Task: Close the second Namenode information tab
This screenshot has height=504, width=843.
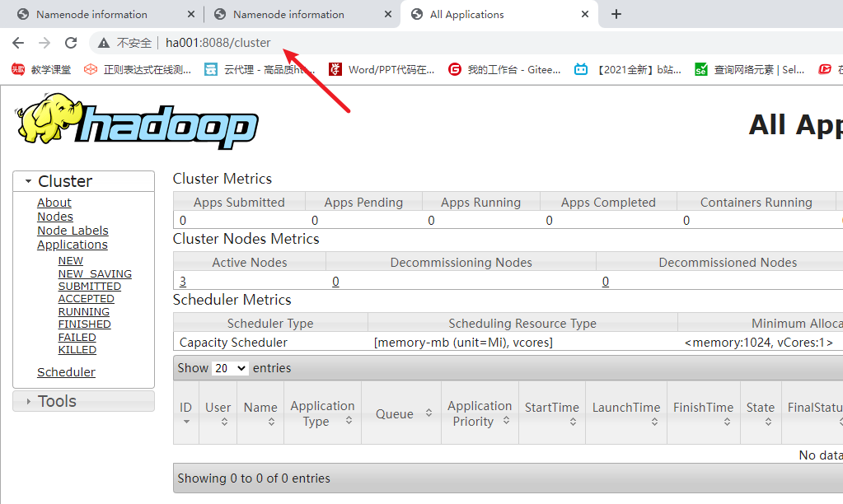Action: [x=387, y=15]
